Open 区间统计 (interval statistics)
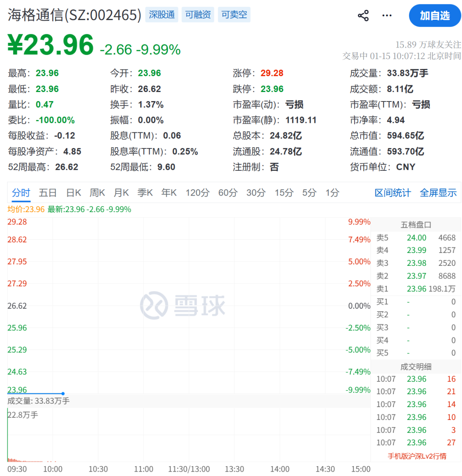The width and height of the screenshot is (462, 476). [x=392, y=193]
